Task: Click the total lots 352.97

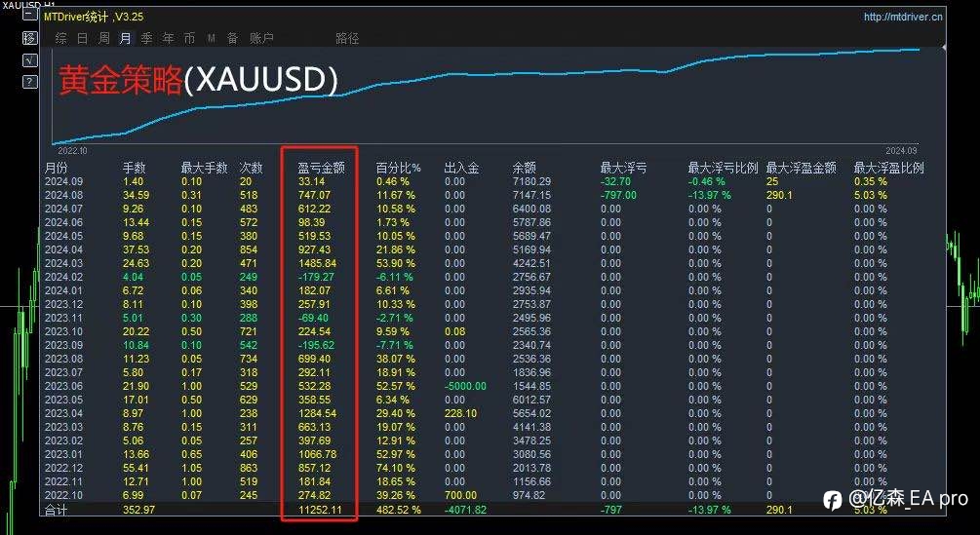Action: 138,510
